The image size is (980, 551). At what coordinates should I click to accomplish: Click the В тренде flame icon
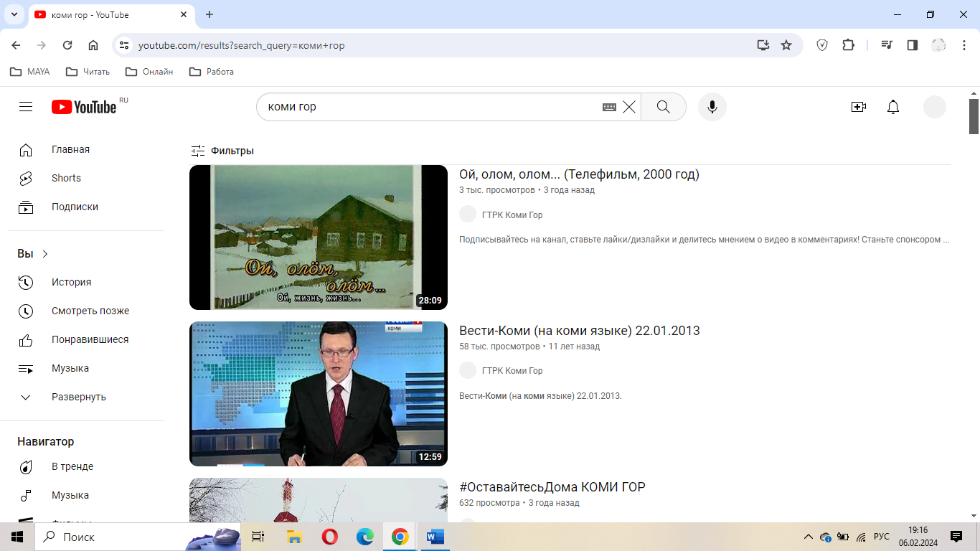point(26,467)
